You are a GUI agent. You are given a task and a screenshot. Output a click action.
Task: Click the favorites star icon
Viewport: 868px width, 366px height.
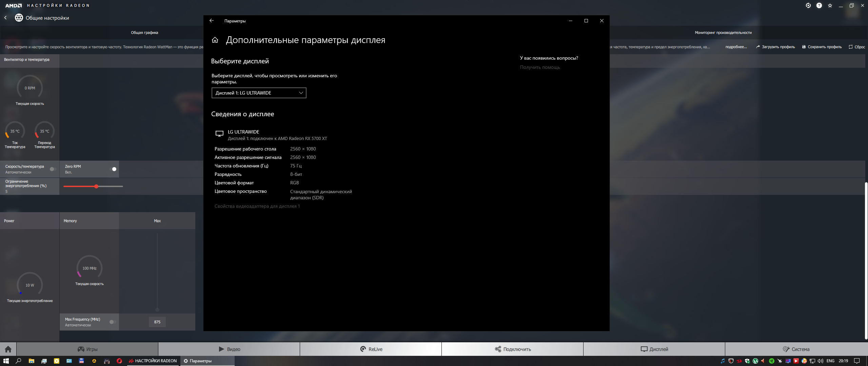[830, 5]
